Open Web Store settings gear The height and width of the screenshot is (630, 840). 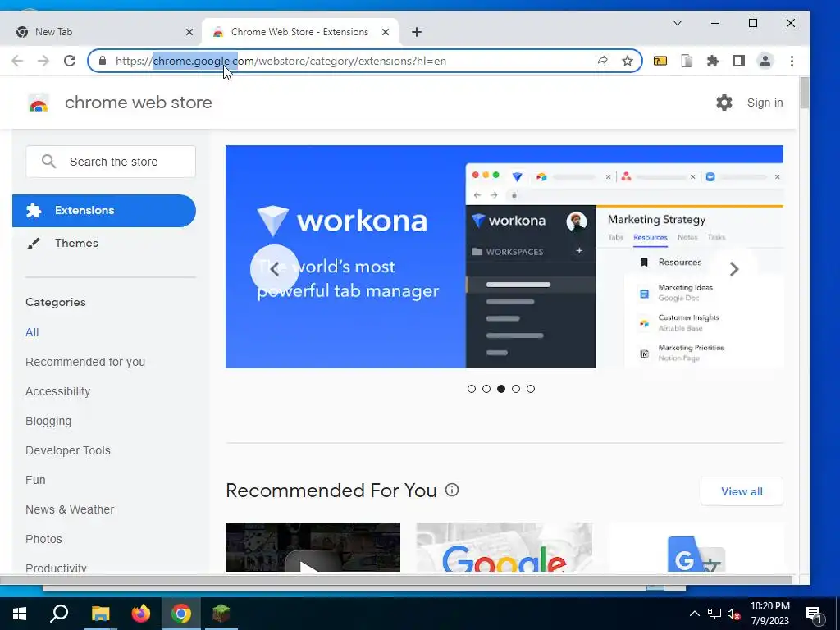(x=724, y=103)
